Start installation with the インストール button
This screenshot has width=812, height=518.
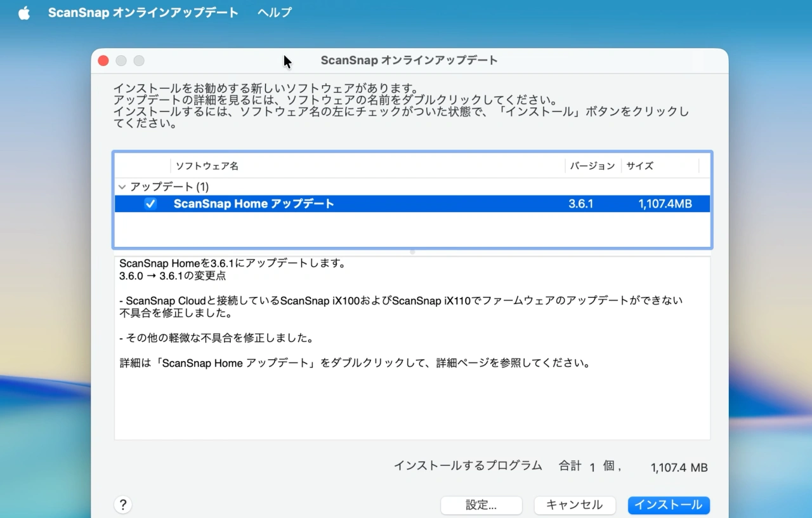(669, 505)
